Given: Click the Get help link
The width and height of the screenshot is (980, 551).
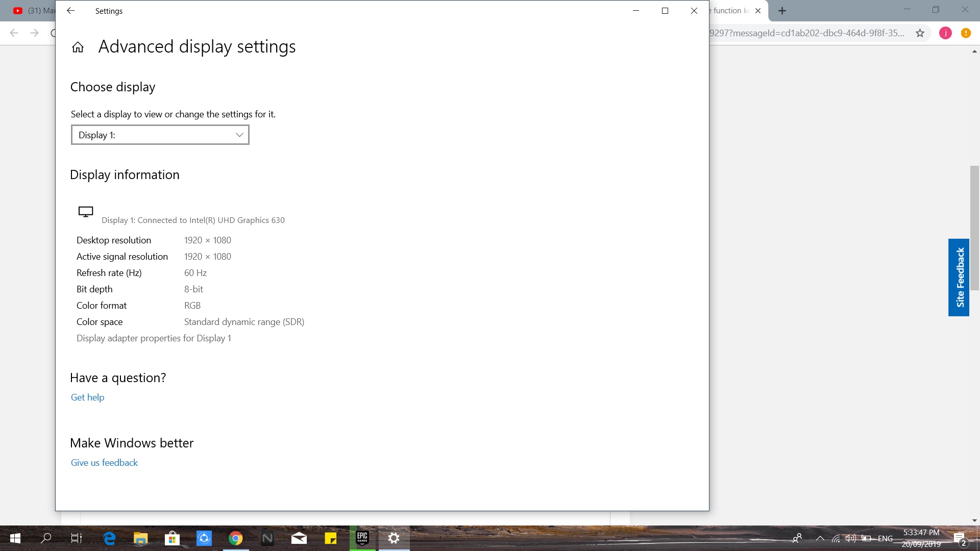Looking at the screenshot, I should pos(87,397).
